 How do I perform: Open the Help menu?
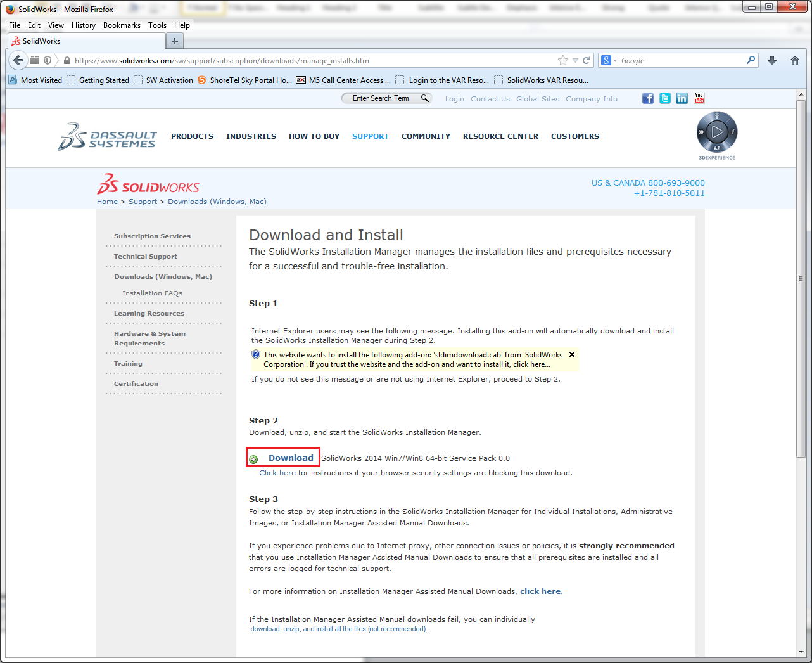(182, 25)
